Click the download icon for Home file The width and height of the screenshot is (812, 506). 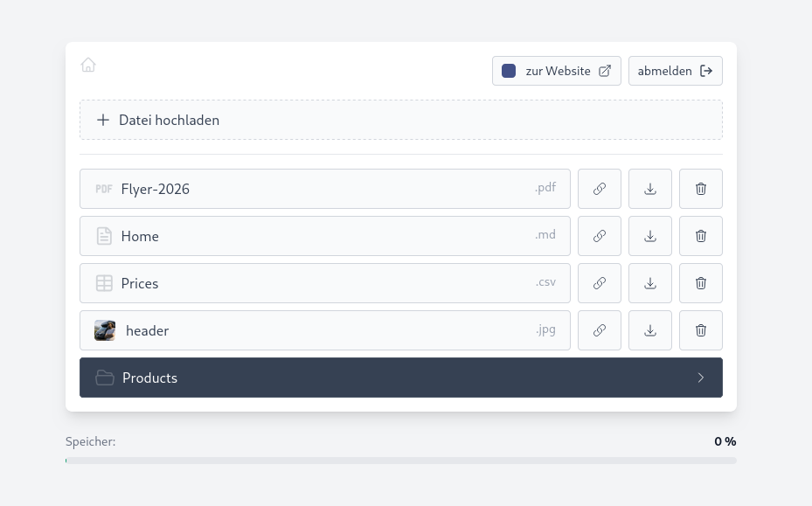(x=649, y=236)
